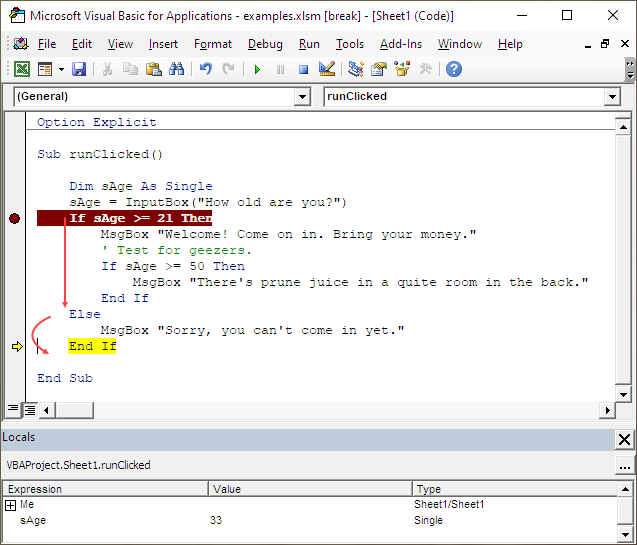Open the Call Stack ellipsis button

tap(624, 466)
